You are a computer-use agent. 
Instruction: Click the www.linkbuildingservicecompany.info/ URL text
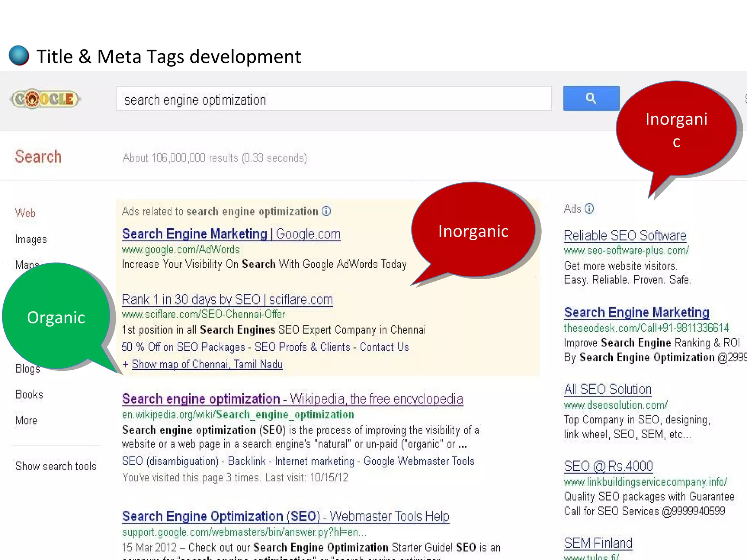[646, 482]
